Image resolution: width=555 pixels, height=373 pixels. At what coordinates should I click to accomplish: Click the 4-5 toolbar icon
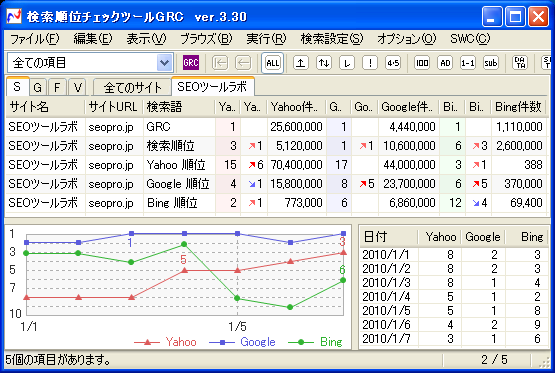(393, 63)
